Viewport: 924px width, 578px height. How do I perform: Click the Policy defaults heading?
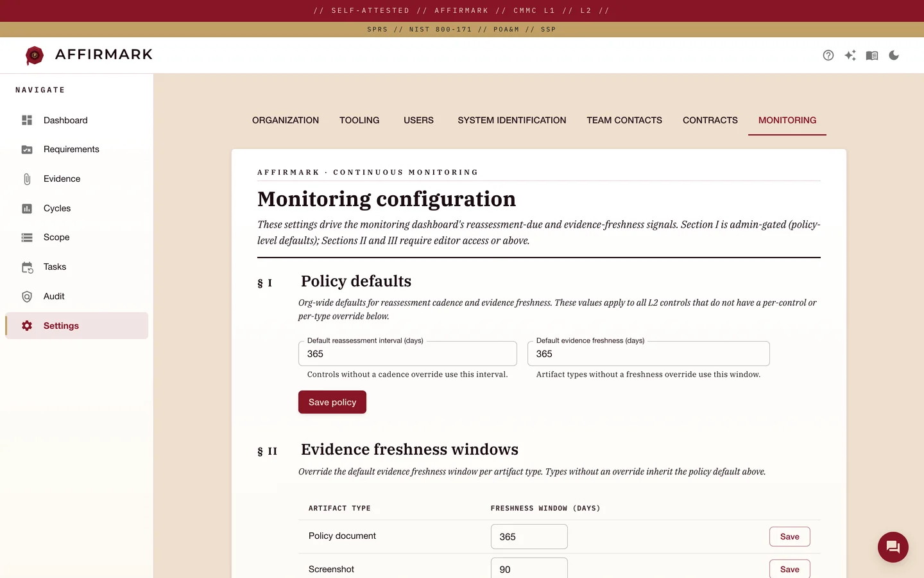pyautogui.click(x=356, y=281)
